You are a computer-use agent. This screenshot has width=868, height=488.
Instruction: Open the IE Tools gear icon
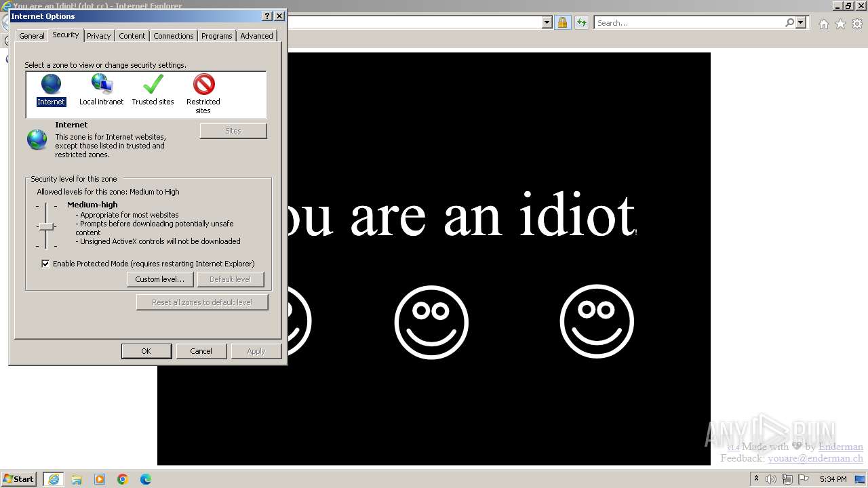coord(857,24)
